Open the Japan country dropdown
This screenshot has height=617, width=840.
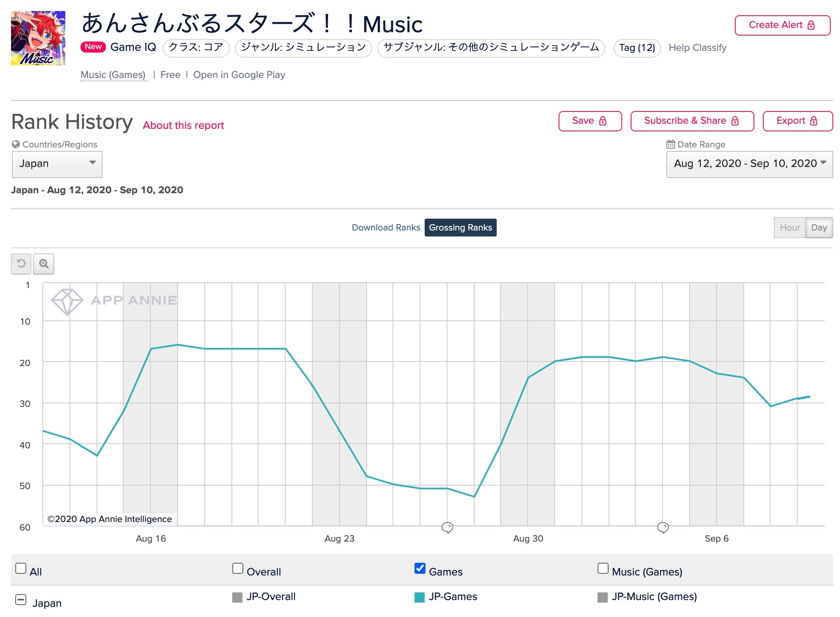(x=57, y=164)
